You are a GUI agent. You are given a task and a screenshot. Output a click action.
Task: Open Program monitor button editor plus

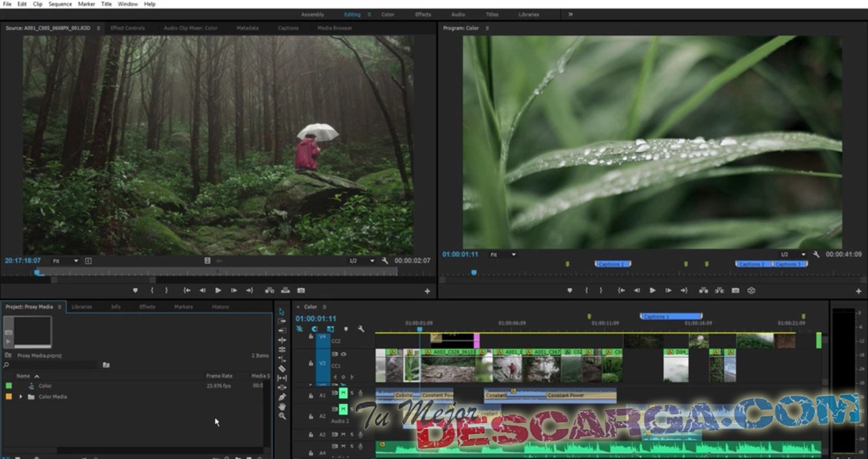coord(859,291)
